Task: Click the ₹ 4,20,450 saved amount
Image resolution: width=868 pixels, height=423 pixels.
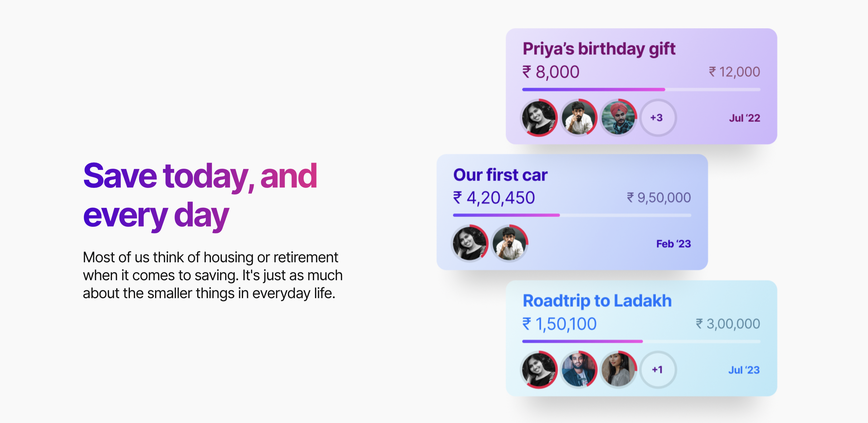Action: tap(494, 198)
